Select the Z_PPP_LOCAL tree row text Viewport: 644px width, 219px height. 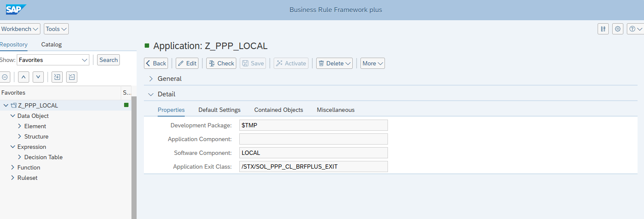(x=38, y=105)
